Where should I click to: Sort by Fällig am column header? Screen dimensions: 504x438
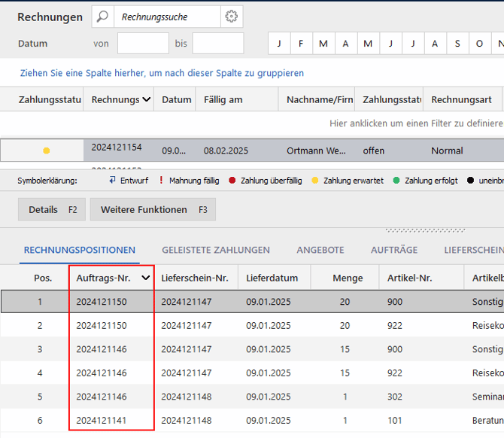[x=236, y=99]
